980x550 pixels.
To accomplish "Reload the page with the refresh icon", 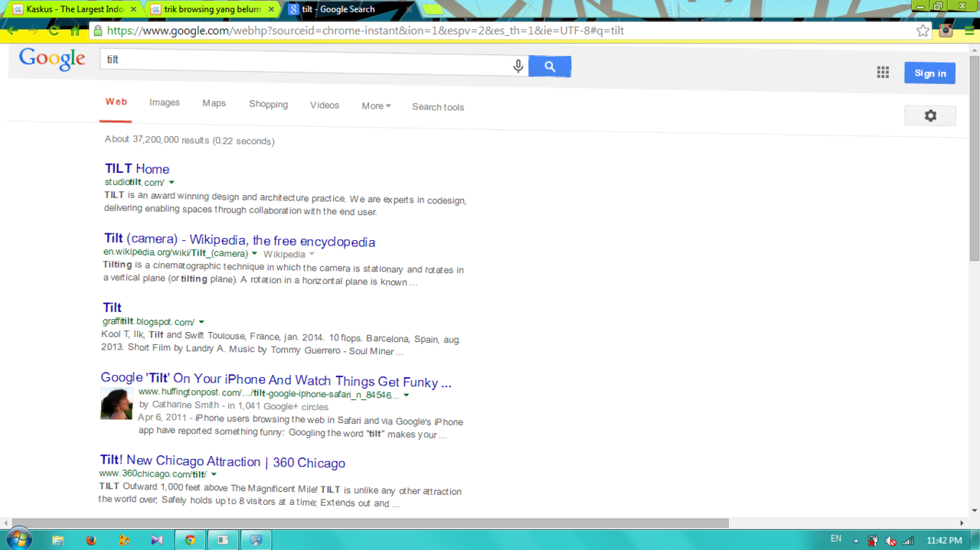I will point(54,31).
